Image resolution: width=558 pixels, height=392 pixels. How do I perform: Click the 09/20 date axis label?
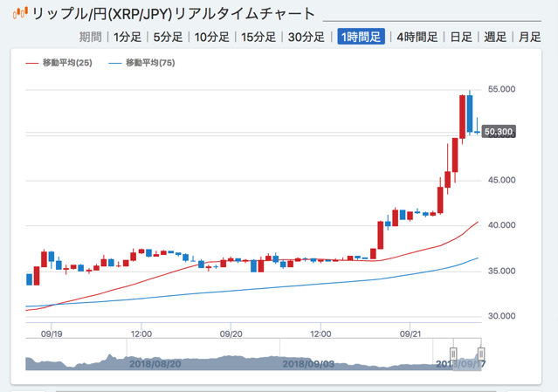coord(231,334)
